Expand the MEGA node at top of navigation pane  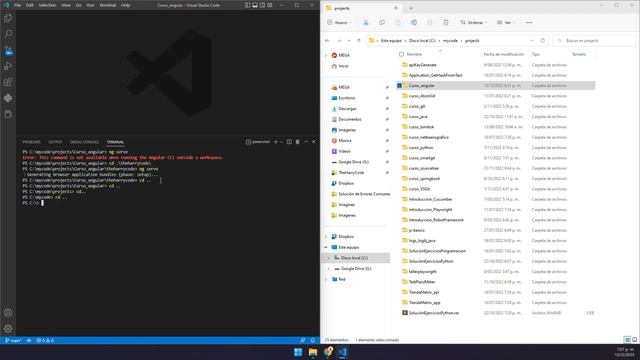pos(326,55)
